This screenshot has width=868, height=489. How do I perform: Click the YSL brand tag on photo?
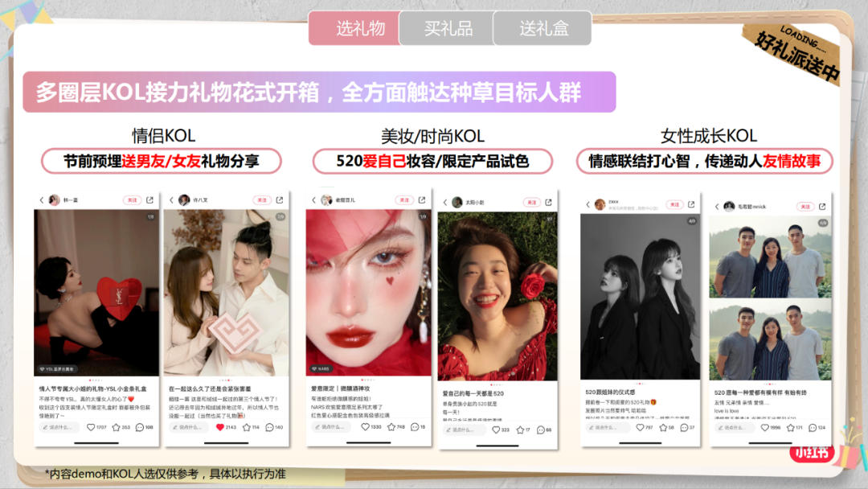(58, 369)
